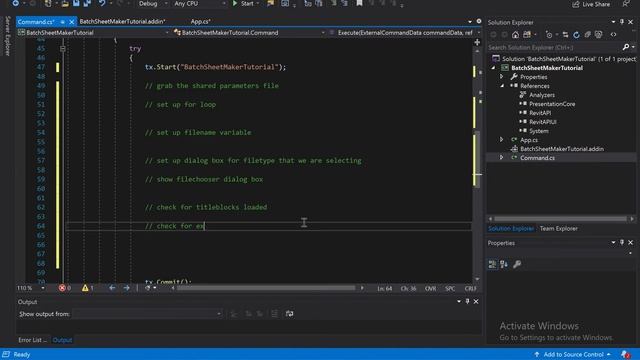Click Switch Views icon in Solution Explorer
The height and width of the screenshot is (360, 640).
click(x=528, y=35)
